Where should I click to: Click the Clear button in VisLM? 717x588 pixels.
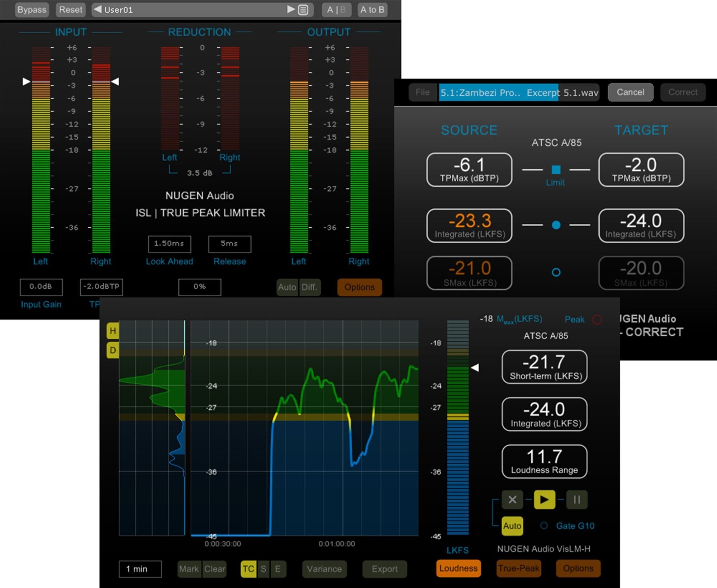pos(214,569)
